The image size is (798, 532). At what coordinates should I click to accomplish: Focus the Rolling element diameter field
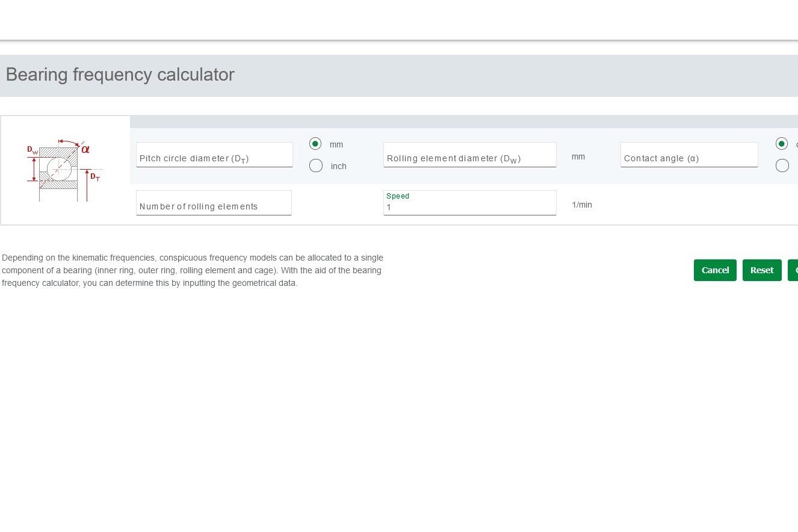coord(469,155)
